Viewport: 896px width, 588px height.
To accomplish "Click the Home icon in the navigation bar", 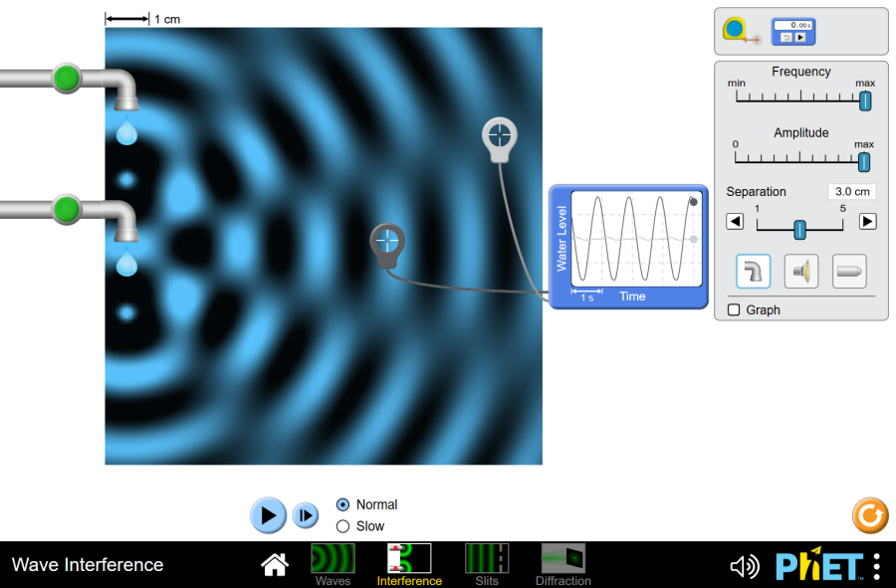I will (275, 564).
